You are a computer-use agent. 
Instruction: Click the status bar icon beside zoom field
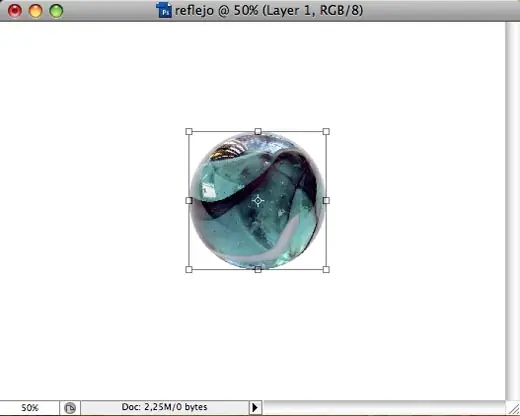70,408
